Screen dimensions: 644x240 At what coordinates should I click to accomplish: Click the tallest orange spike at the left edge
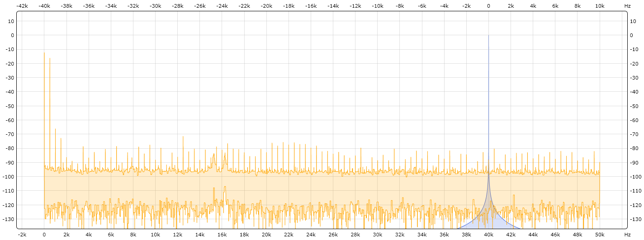(x=44, y=53)
